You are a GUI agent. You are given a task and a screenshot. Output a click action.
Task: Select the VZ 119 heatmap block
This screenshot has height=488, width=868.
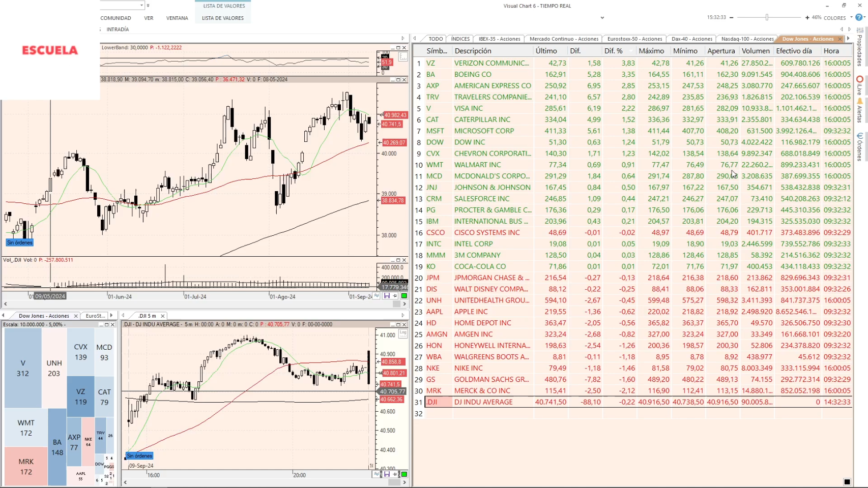[x=80, y=396]
